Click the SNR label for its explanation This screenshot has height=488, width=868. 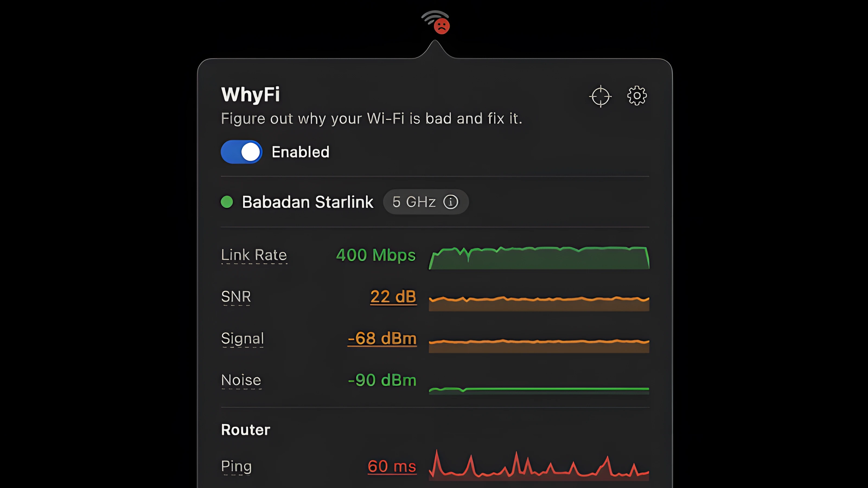click(236, 297)
